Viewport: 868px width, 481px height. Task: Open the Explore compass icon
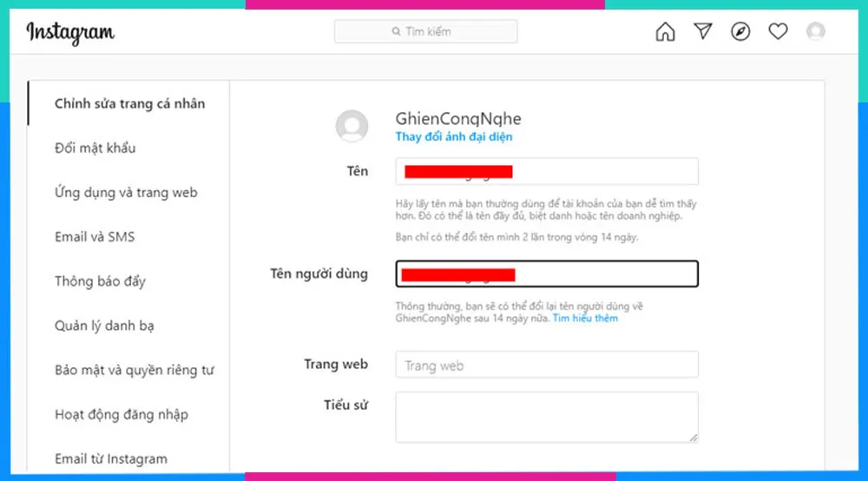740,31
